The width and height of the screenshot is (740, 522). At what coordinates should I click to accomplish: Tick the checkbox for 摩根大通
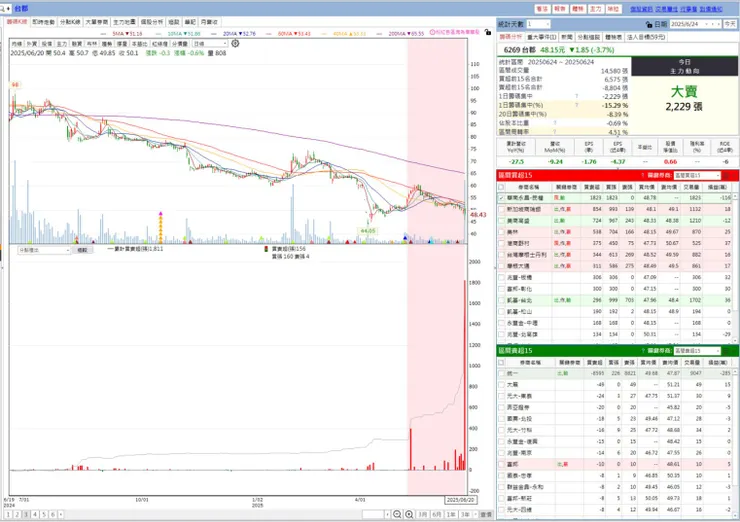pyautogui.click(x=501, y=266)
